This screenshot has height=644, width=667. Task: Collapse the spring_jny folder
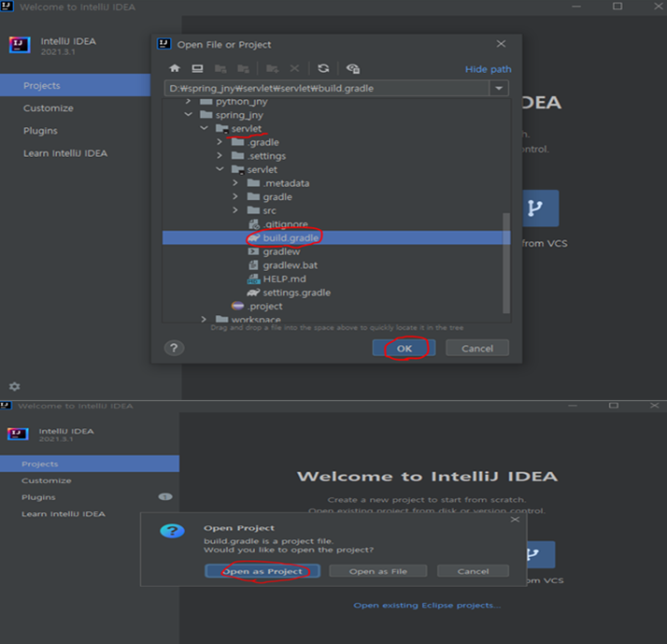pos(189,115)
